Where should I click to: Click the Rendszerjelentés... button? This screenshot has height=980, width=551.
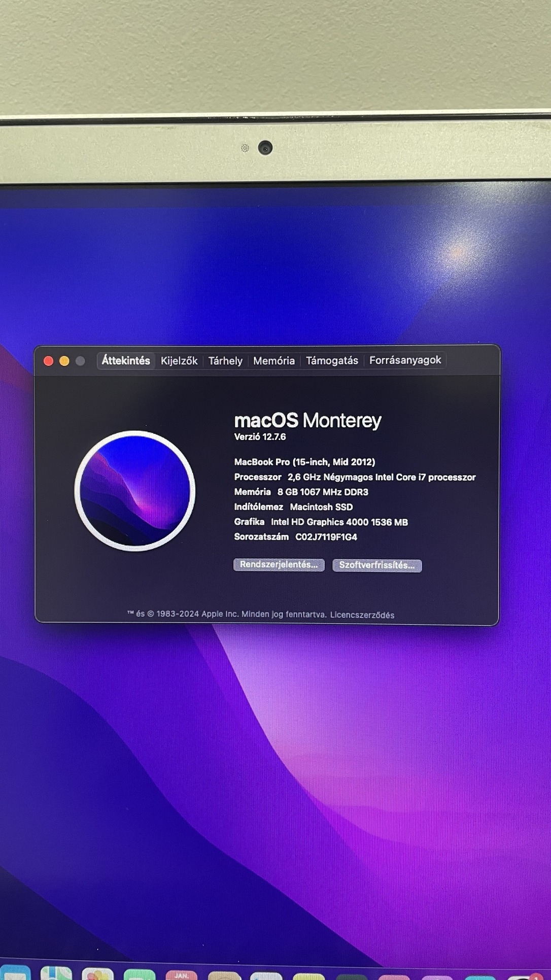click(x=279, y=565)
